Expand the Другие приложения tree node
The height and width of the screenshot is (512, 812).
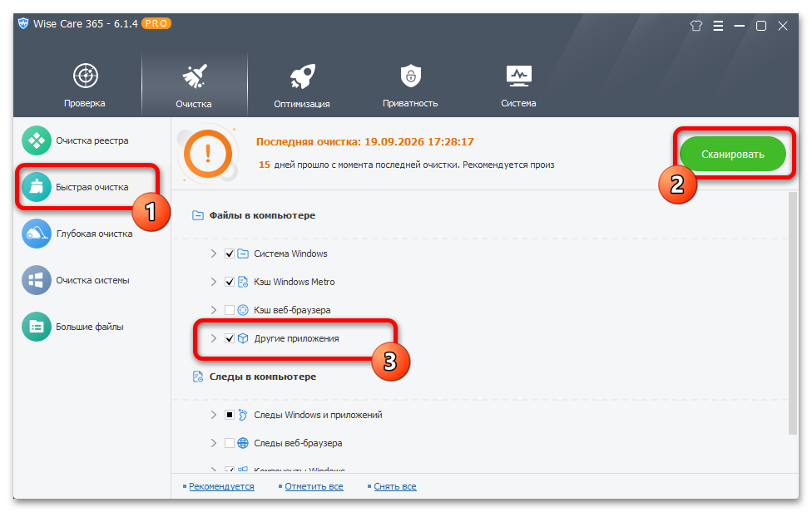tap(213, 338)
